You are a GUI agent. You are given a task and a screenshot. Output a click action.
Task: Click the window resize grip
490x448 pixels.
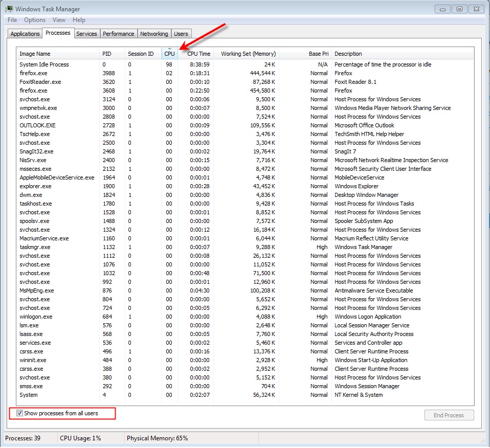coord(482,440)
